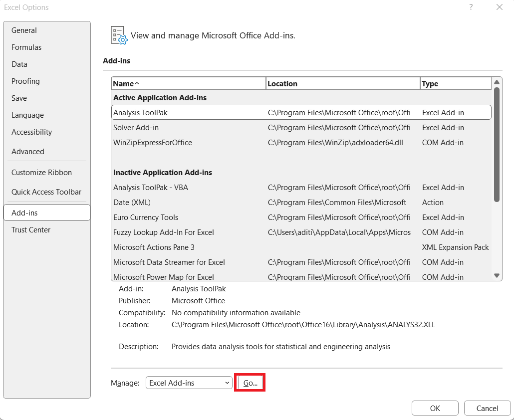
Task: Select the Date (XML) row
Action: pos(301,203)
